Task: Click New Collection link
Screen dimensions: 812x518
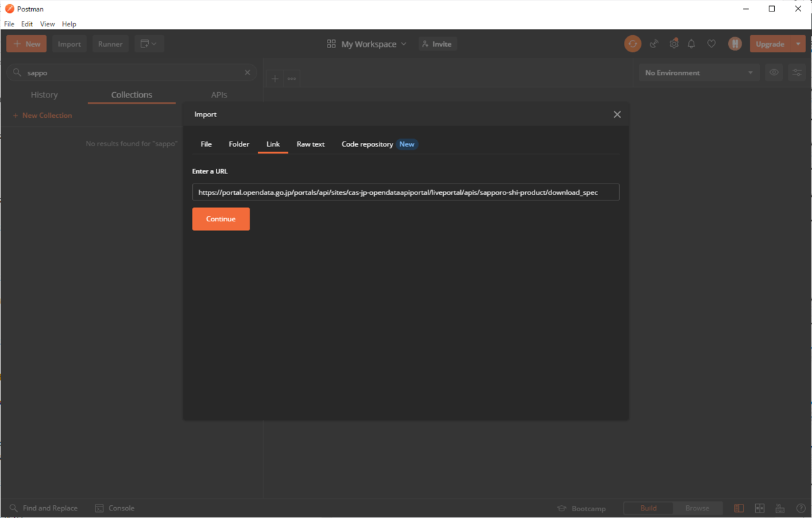Action: [42, 116]
